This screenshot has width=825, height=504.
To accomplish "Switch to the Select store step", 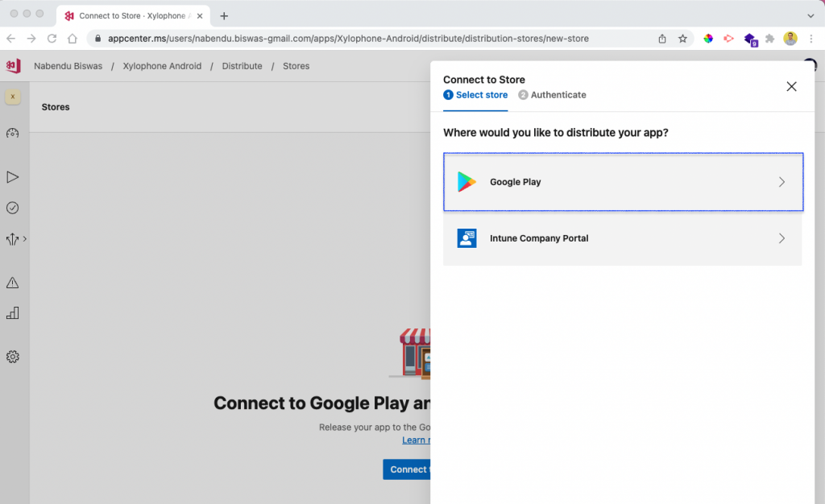I will 475,95.
